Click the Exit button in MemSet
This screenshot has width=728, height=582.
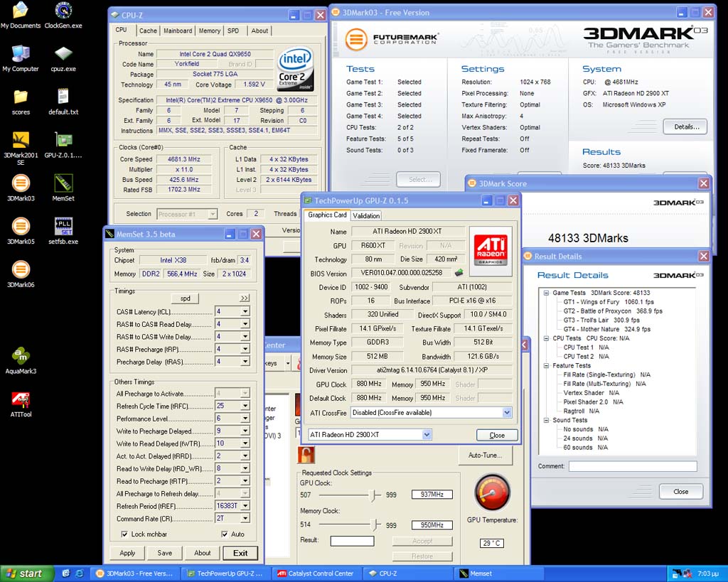pyautogui.click(x=240, y=554)
